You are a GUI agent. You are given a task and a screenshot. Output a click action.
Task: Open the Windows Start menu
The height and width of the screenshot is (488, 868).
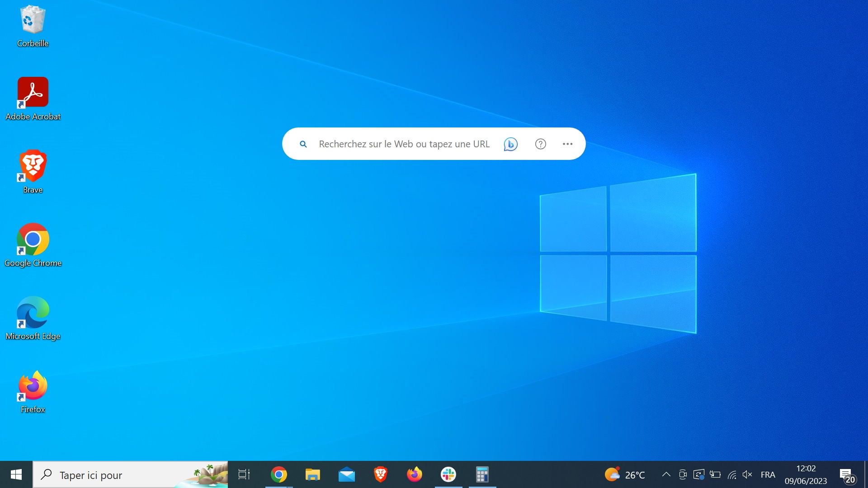[x=16, y=474]
